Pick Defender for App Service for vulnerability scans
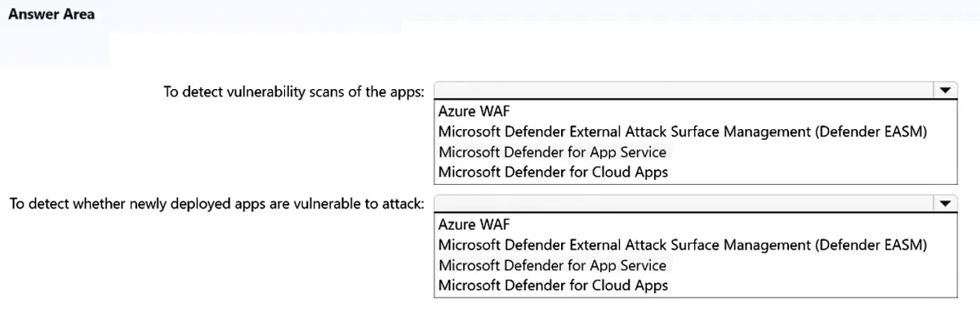Screen dimensions: 980x318 [552, 151]
